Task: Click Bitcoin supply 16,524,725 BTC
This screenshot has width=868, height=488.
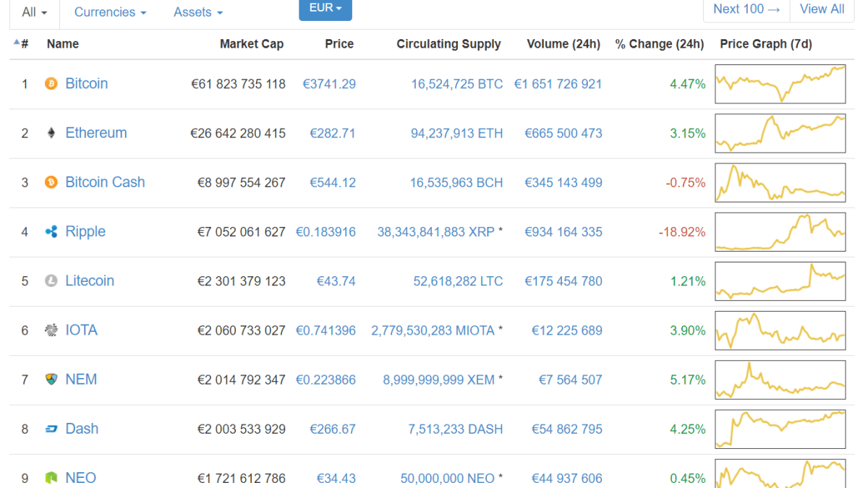Action: click(457, 84)
